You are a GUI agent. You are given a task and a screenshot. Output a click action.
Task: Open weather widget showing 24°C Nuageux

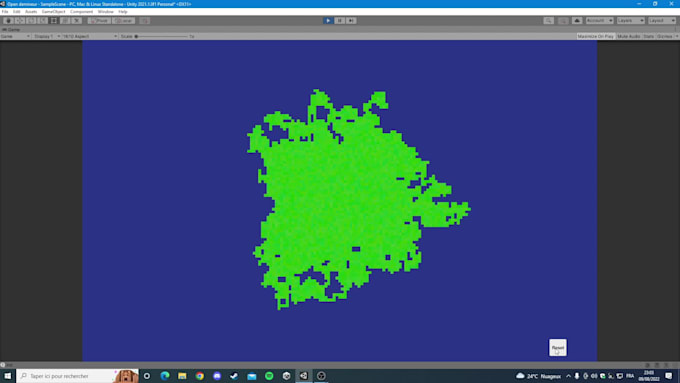[x=538, y=376]
